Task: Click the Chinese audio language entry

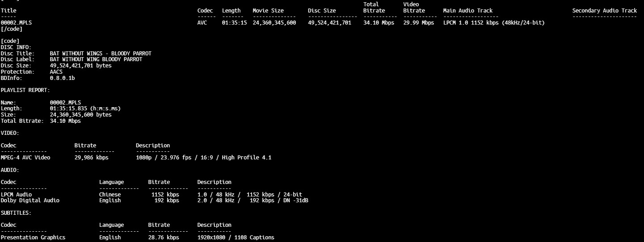Action: point(110,195)
